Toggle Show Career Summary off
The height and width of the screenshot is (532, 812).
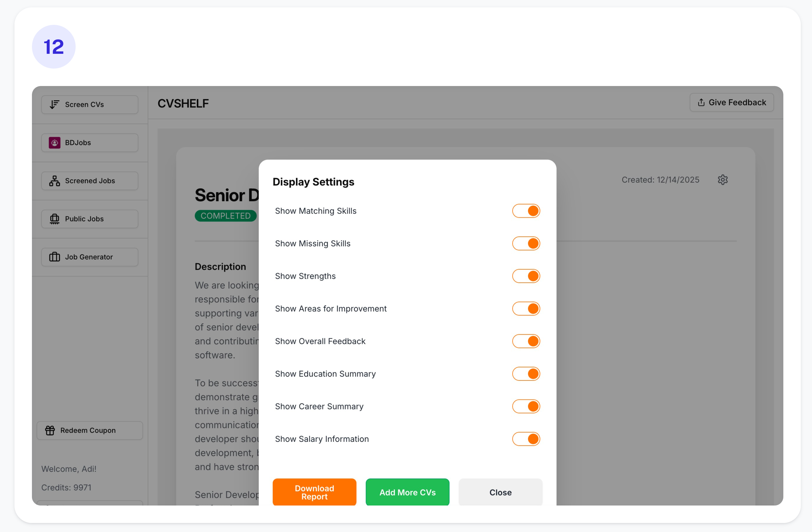coord(526,406)
